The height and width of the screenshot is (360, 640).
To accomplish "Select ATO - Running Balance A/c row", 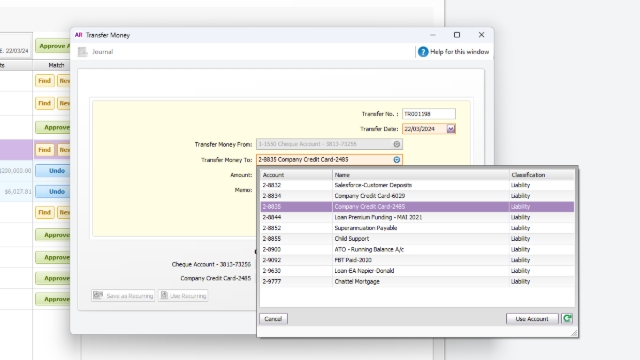I will [x=417, y=249].
